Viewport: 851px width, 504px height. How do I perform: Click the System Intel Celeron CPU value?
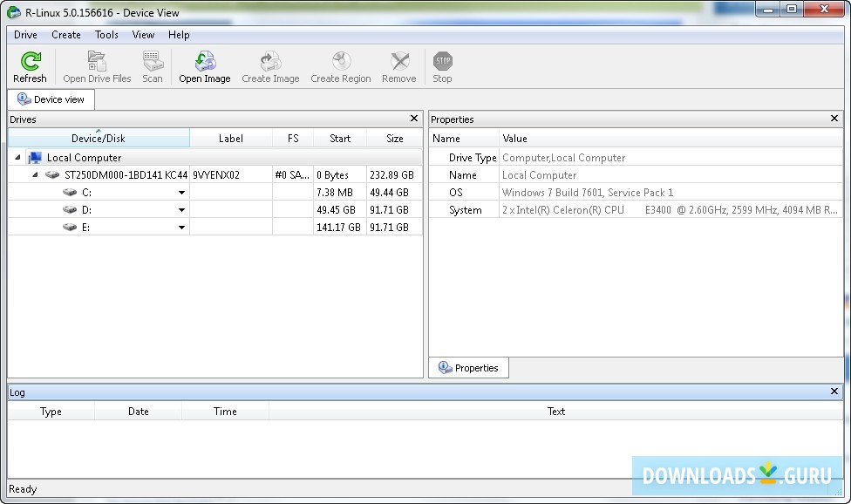point(670,209)
